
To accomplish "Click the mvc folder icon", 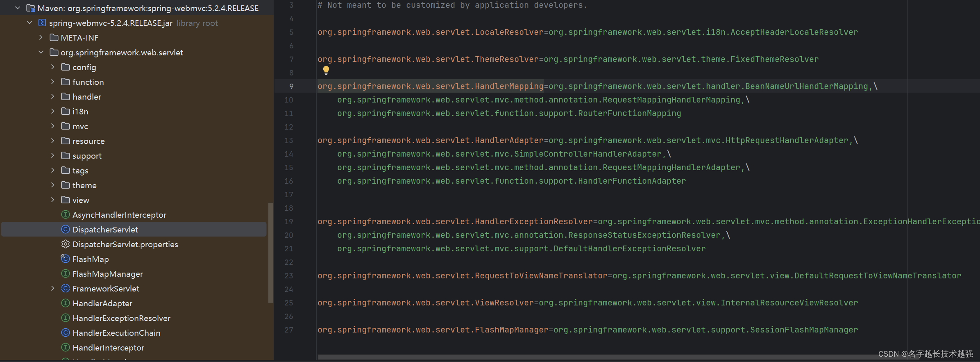I will (x=66, y=126).
